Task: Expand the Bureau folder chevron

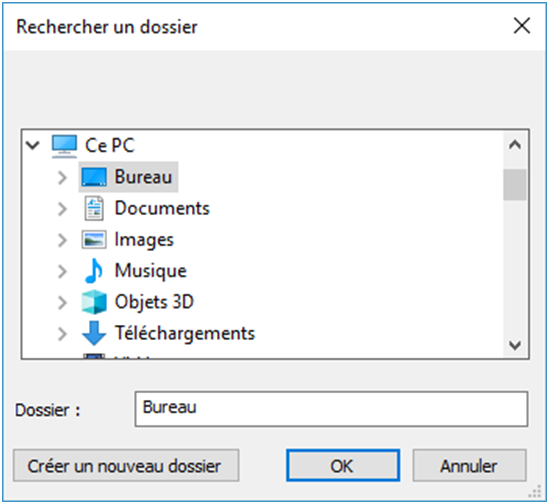Action: click(x=62, y=178)
